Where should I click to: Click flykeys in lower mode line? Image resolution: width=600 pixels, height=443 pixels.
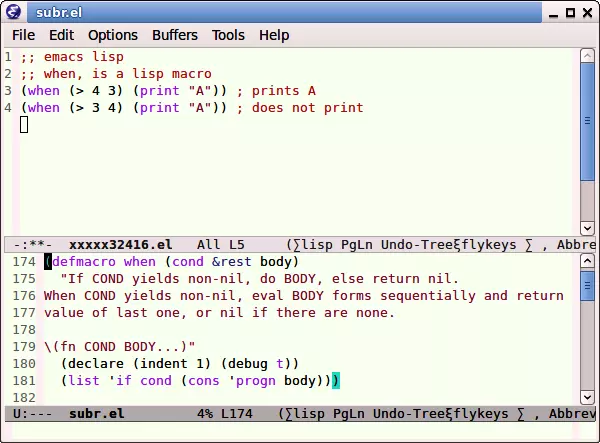(x=481, y=414)
